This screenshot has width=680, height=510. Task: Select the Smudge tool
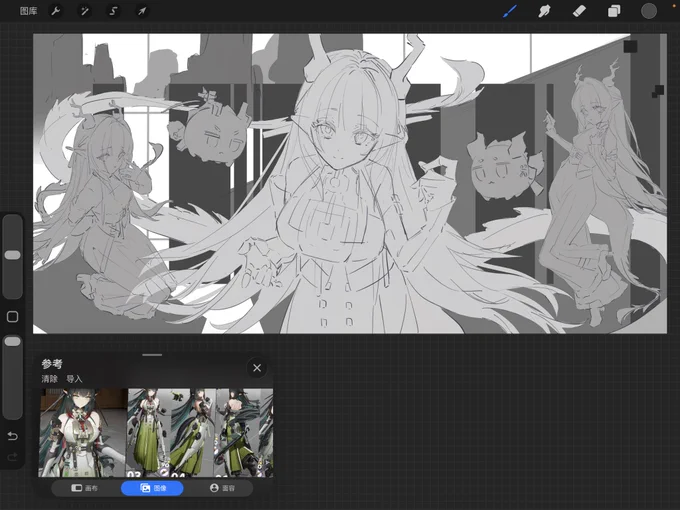coord(544,11)
